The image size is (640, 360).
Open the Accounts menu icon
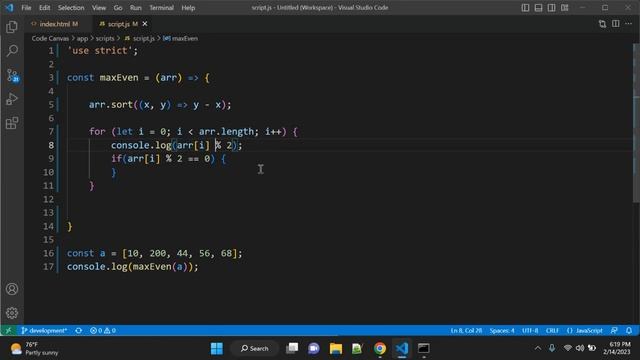(x=12, y=289)
